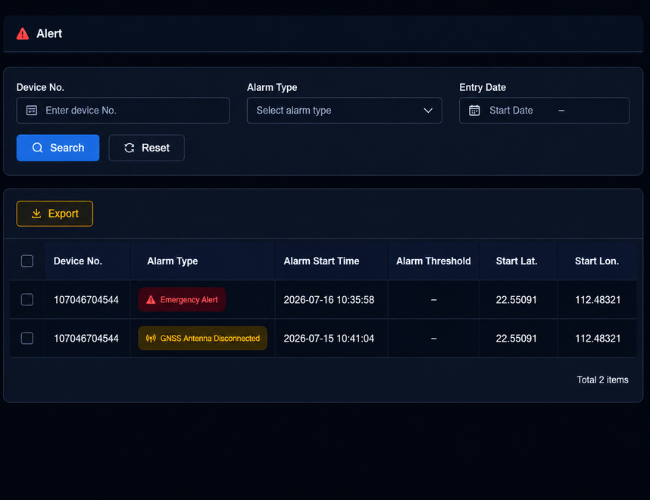This screenshot has height=500, width=650.
Task: Click the Start Date field
Action: (x=511, y=110)
